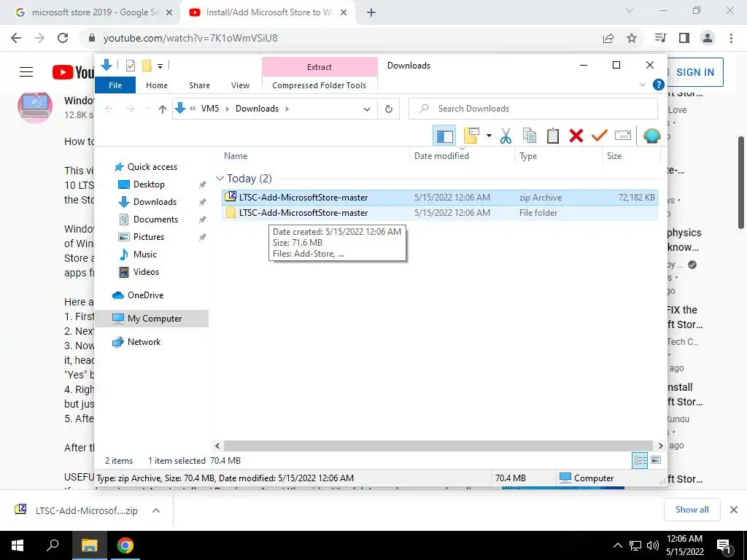
Task: Click the horizontal scrollbar in file list
Action: point(438,446)
